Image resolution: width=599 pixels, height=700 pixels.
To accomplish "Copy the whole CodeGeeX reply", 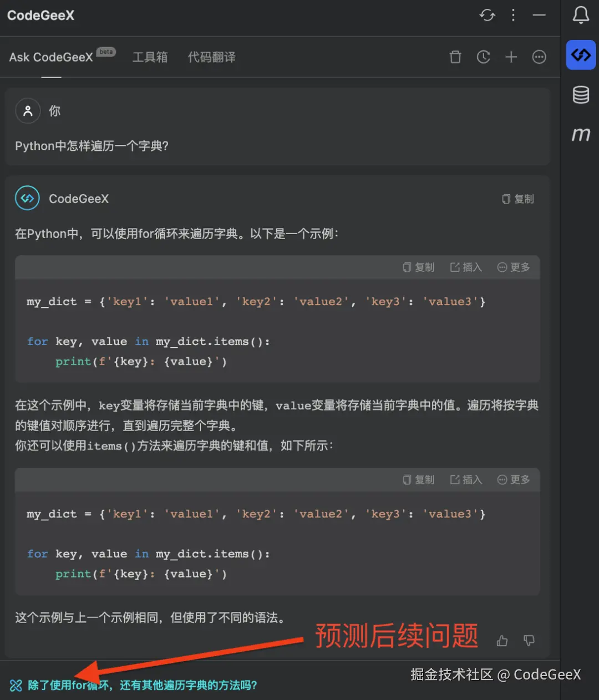I will point(518,199).
